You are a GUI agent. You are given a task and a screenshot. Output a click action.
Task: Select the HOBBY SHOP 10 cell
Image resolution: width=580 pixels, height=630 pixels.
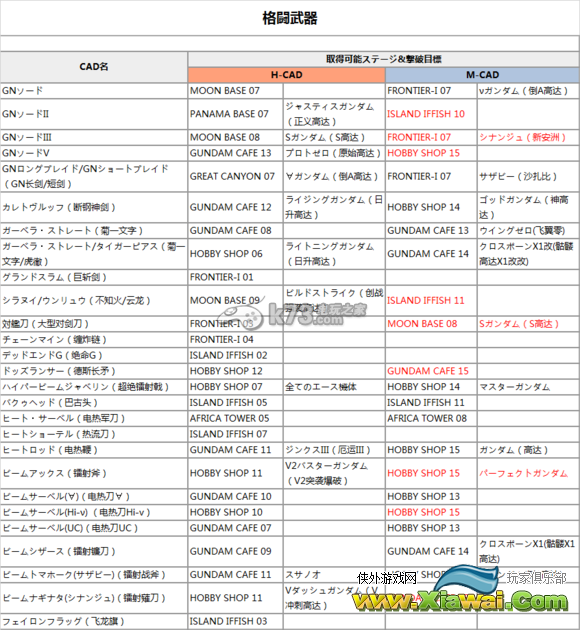[x=235, y=512]
